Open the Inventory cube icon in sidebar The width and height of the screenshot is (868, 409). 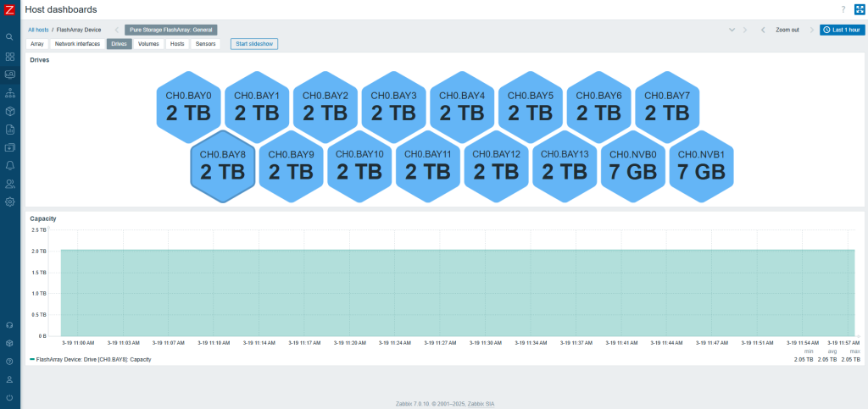(9, 111)
